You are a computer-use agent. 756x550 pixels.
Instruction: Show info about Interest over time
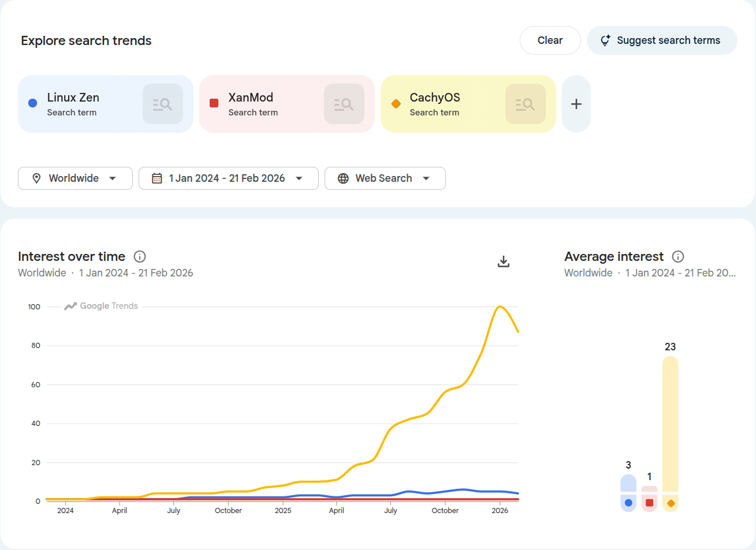tap(140, 257)
